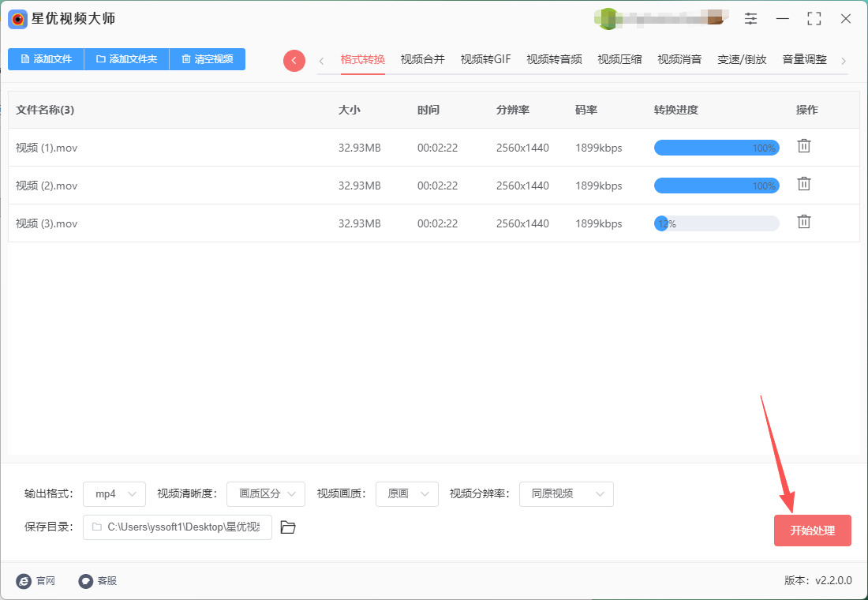The height and width of the screenshot is (600, 868).
Task: Click the 保存目录 path field
Action: point(178,527)
